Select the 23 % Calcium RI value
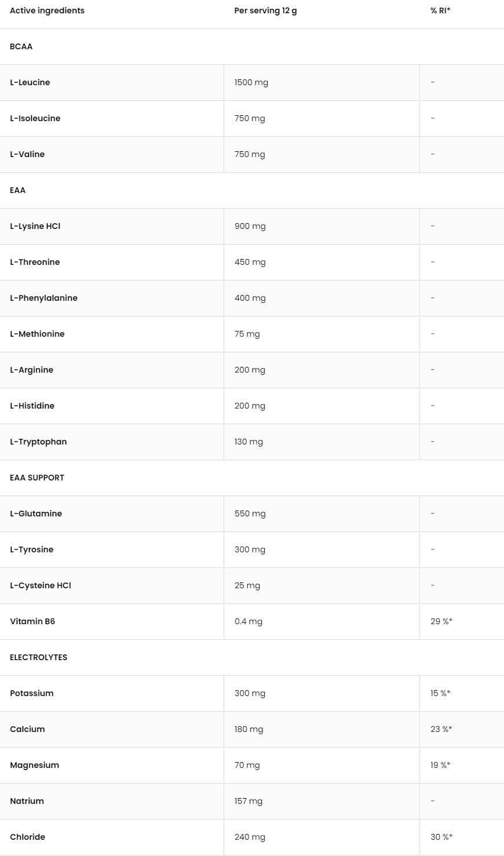Viewport: 504px width, 856px height. (x=441, y=729)
